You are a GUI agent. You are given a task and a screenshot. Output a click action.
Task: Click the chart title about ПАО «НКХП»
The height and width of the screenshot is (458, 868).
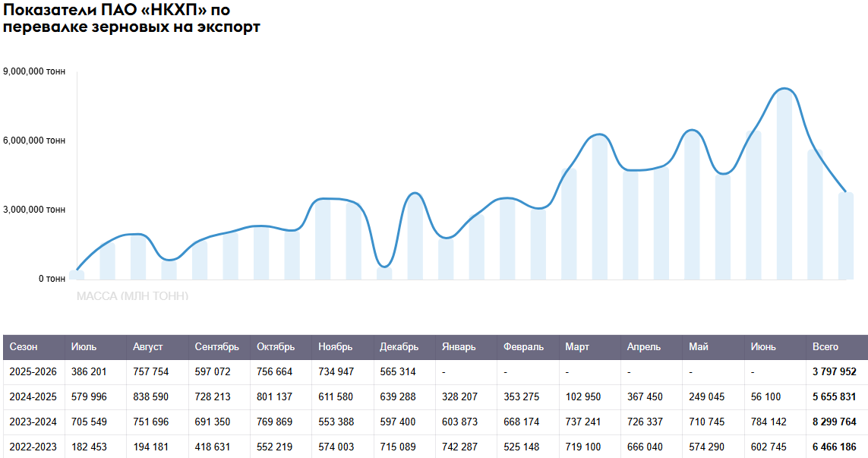coord(131,17)
